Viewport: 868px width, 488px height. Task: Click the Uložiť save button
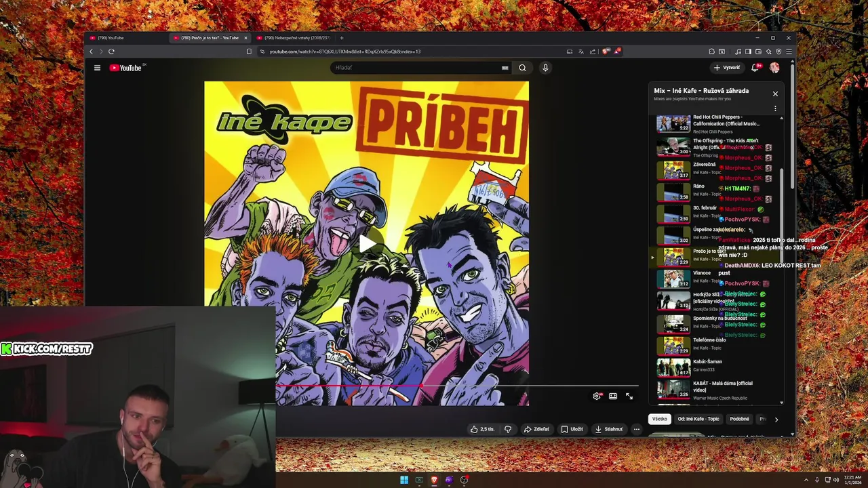pos(572,429)
